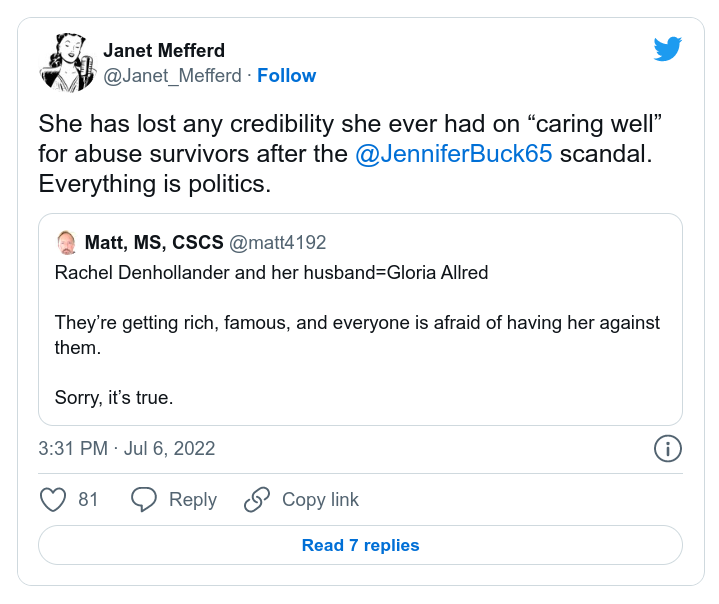Click the @matt4192 handle in quote
This screenshot has width=719, height=604.
pyautogui.click(x=278, y=243)
